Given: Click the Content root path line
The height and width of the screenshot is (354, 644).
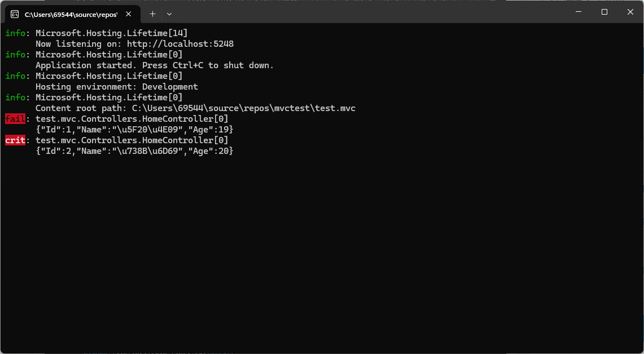Looking at the screenshot, I should 195,108.
